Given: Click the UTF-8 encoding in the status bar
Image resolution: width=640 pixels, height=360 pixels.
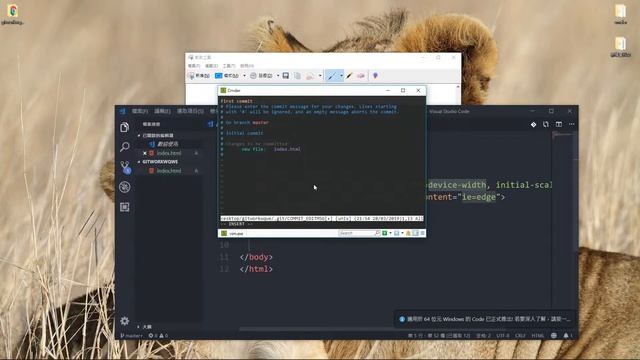Looking at the screenshot, I should coord(503,336).
